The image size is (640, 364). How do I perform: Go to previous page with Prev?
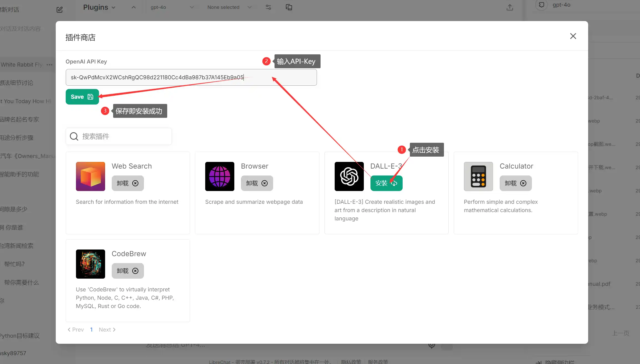click(76, 330)
